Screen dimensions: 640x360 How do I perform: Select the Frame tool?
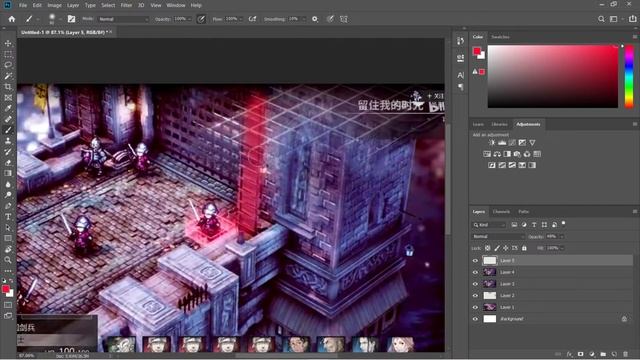(8, 98)
